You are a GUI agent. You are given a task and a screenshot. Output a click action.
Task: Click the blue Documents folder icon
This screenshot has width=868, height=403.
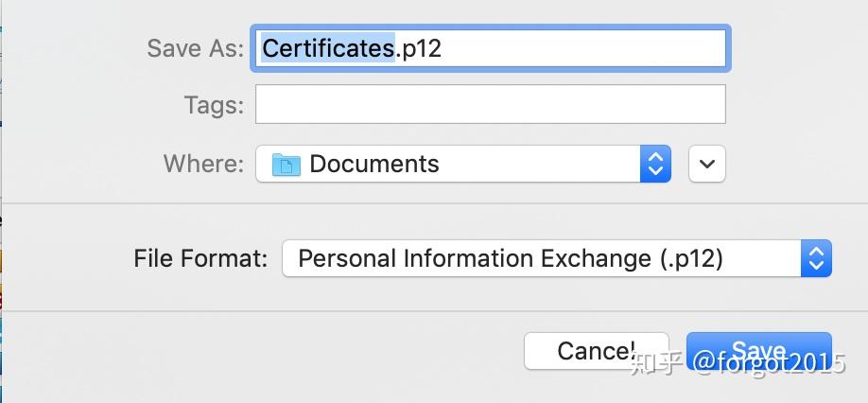tap(286, 165)
